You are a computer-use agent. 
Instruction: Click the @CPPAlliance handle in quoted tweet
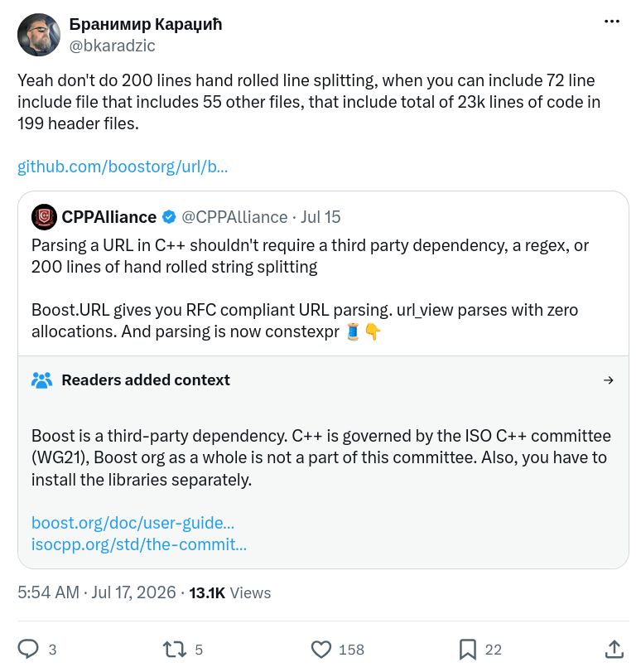coord(234,217)
